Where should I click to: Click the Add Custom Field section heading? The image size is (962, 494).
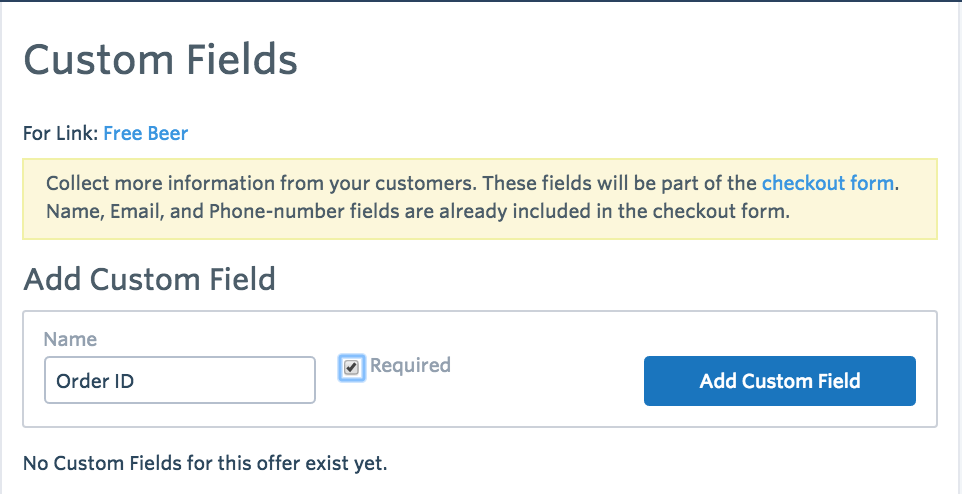(x=149, y=279)
